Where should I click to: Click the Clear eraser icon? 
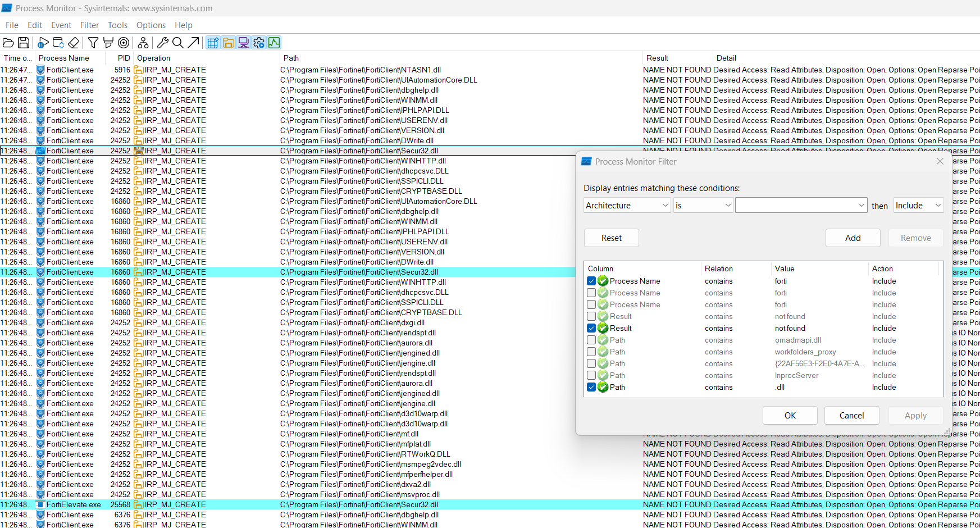[x=74, y=43]
